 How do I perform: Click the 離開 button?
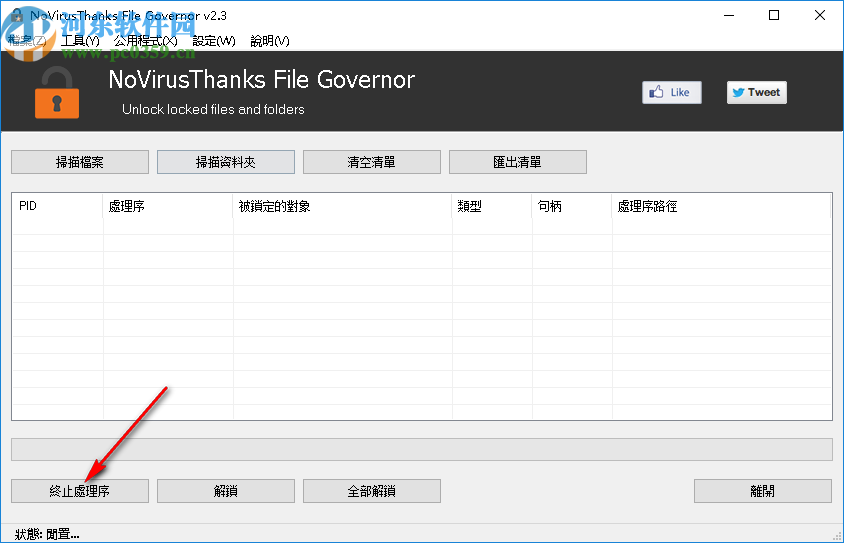pyautogui.click(x=762, y=491)
